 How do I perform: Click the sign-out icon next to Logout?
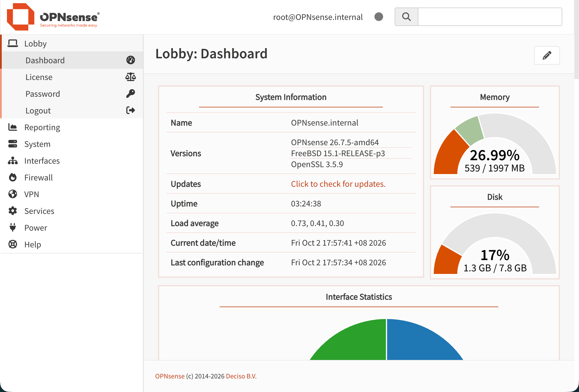tap(131, 110)
